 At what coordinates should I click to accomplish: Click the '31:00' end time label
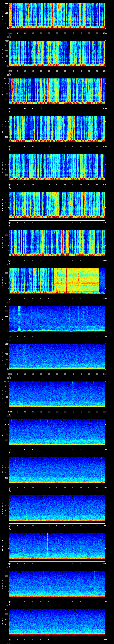click(x=105, y=639)
